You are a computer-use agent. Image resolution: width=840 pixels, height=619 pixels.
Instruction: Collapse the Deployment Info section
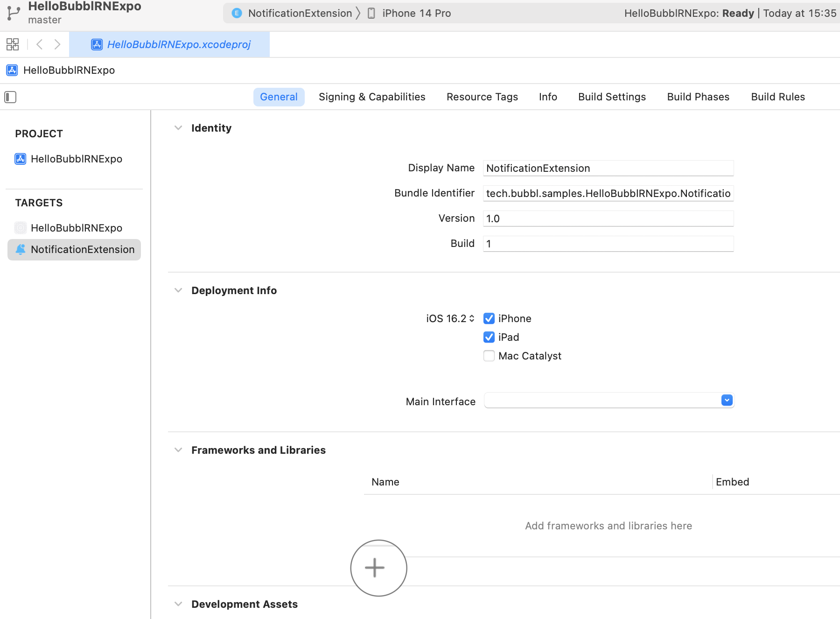pyautogui.click(x=178, y=290)
